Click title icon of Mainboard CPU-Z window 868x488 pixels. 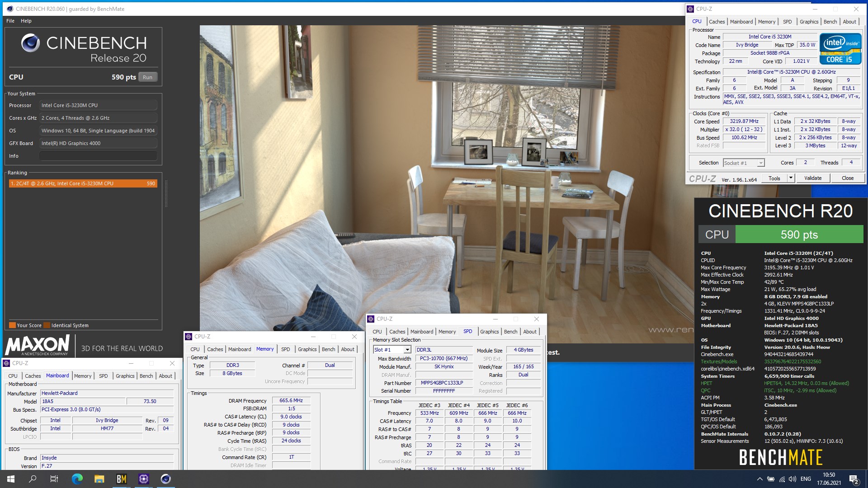pyautogui.click(x=6, y=363)
